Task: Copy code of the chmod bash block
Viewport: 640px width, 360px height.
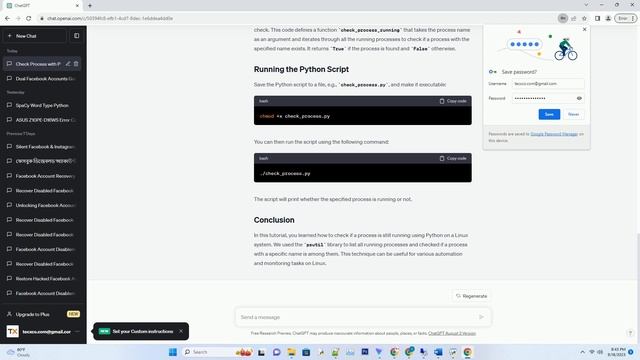Action: click(x=453, y=101)
